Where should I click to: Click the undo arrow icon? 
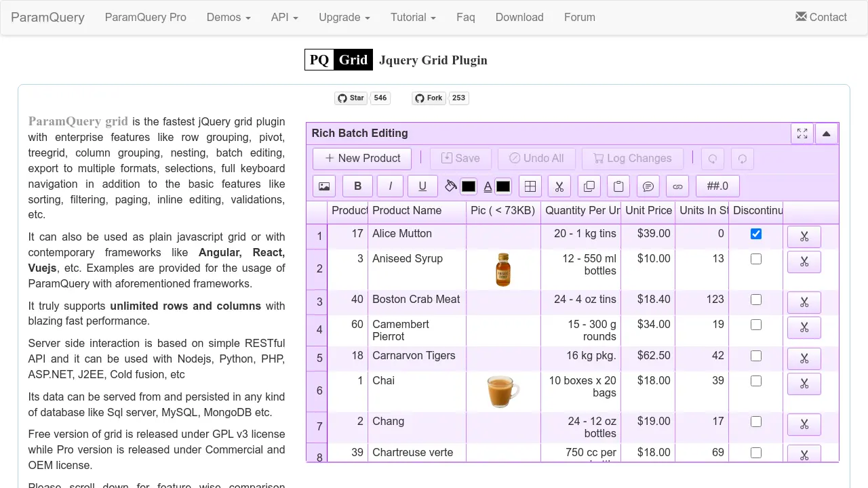click(x=713, y=159)
